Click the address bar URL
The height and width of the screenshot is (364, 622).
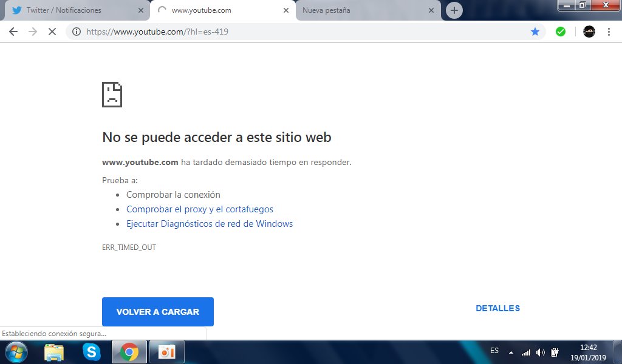click(x=157, y=32)
